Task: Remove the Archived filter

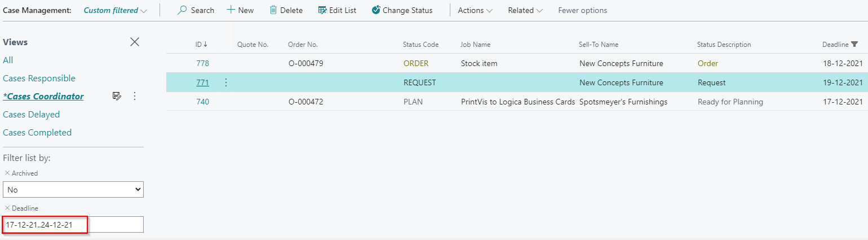Action: click(x=7, y=173)
